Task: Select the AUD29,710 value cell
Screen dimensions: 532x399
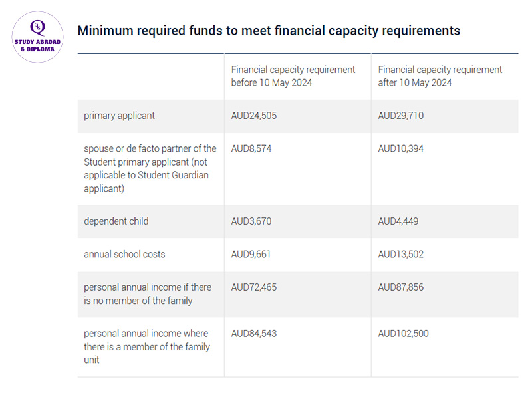Action: [x=401, y=116]
